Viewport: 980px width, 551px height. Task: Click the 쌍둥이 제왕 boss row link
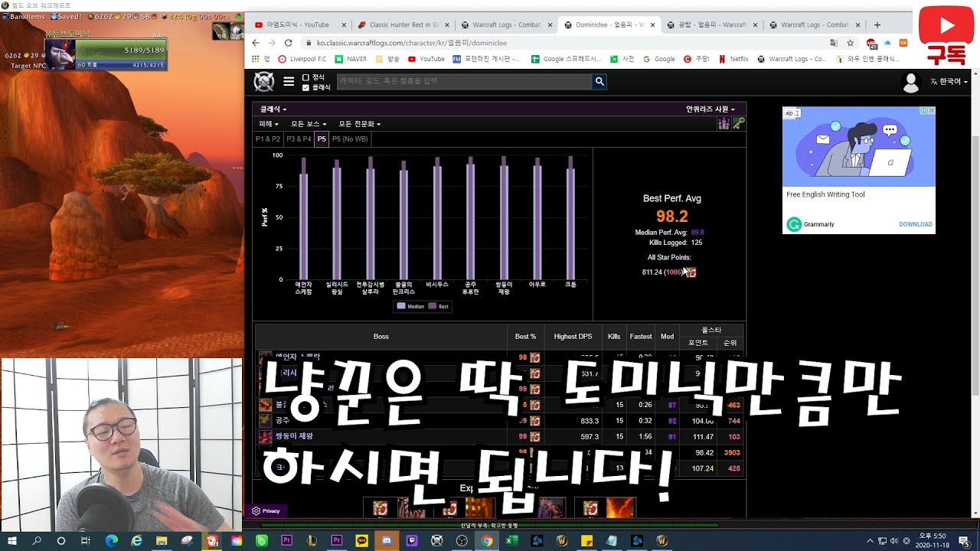[294, 436]
